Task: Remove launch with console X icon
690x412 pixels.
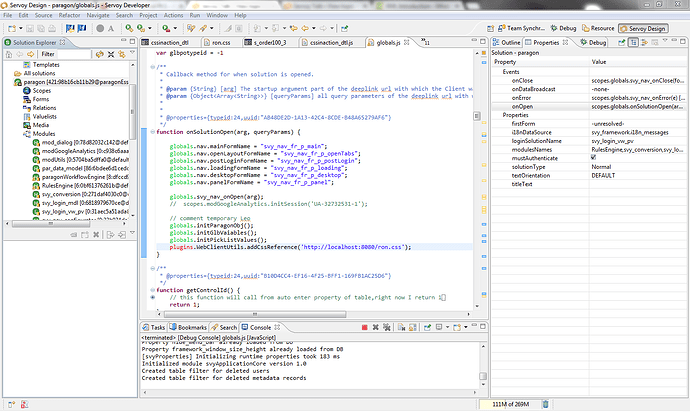Action: coord(375,327)
